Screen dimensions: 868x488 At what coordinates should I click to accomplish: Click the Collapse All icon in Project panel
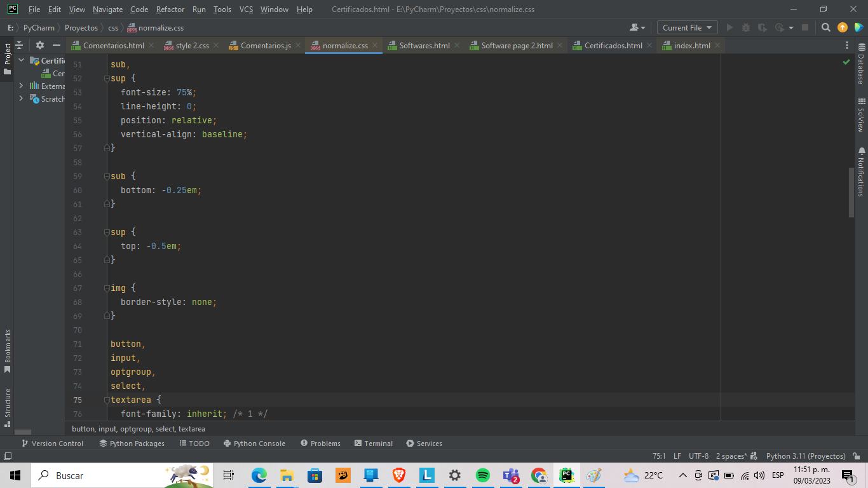19,45
